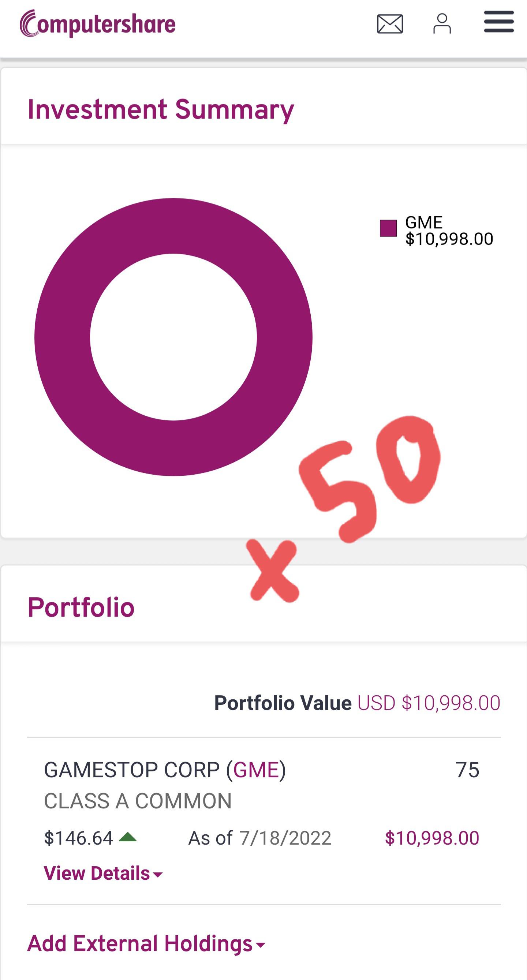Click the Investment Summary heading
Viewport: 527px width, 980px height.
161,109
